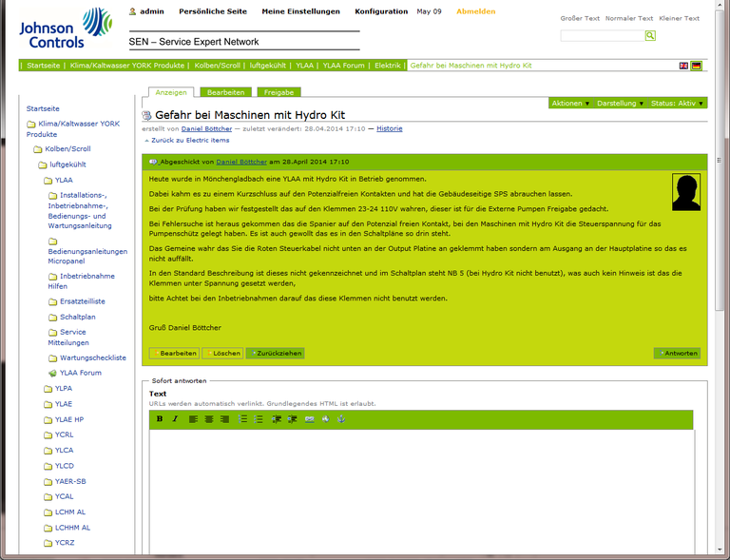Click the green search magnifier button
Image resolution: width=730 pixels, height=560 pixels.
pyautogui.click(x=650, y=35)
